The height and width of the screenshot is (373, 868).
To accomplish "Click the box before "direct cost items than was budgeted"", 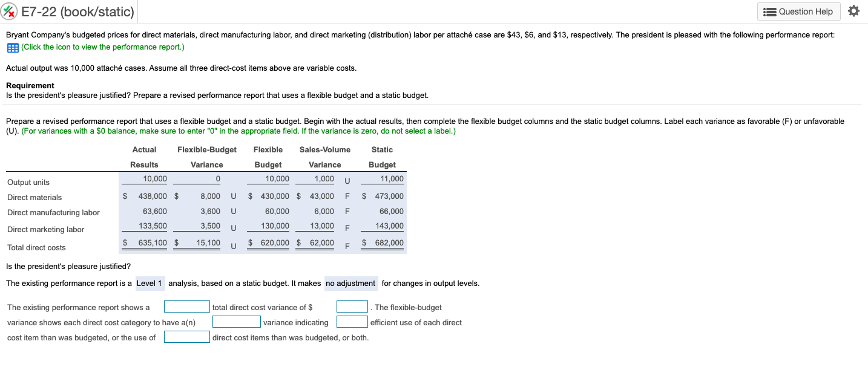I will (x=186, y=337).
